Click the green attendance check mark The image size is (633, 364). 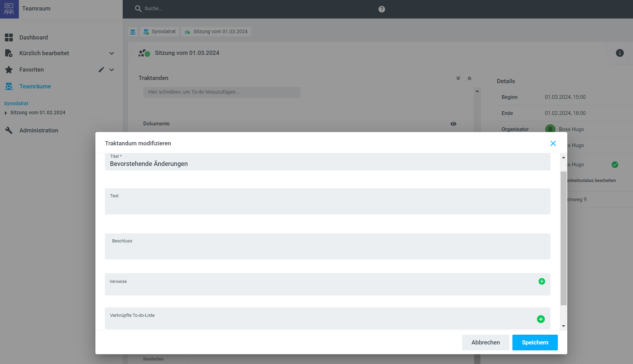point(614,165)
